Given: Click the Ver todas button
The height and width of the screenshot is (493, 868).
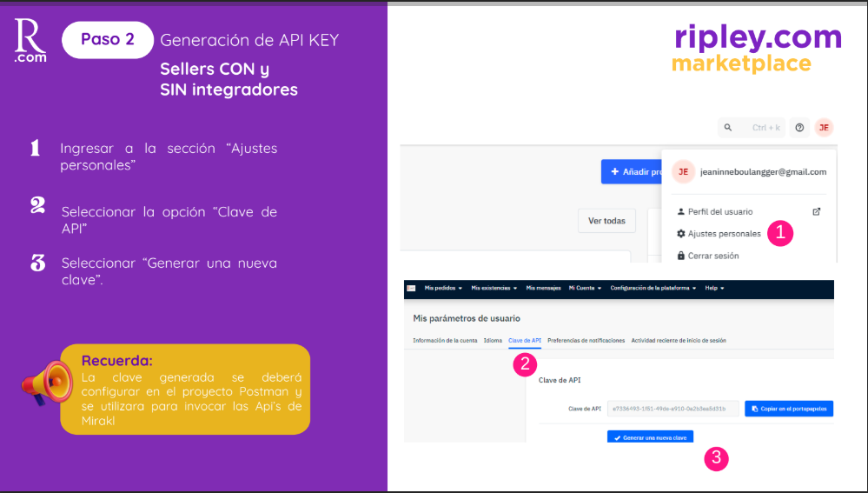Looking at the screenshot, I should click(606, 221).
